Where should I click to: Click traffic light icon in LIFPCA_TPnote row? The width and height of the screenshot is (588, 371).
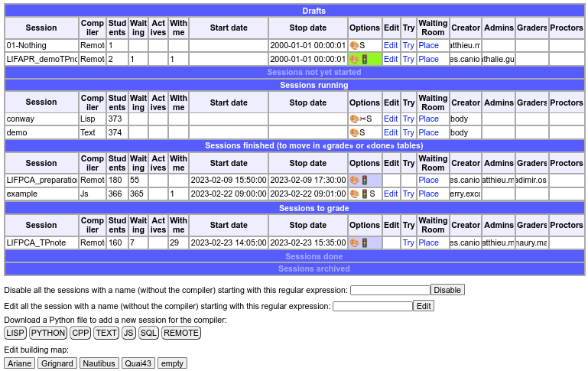pyautogui.click(x=364, y=243)
